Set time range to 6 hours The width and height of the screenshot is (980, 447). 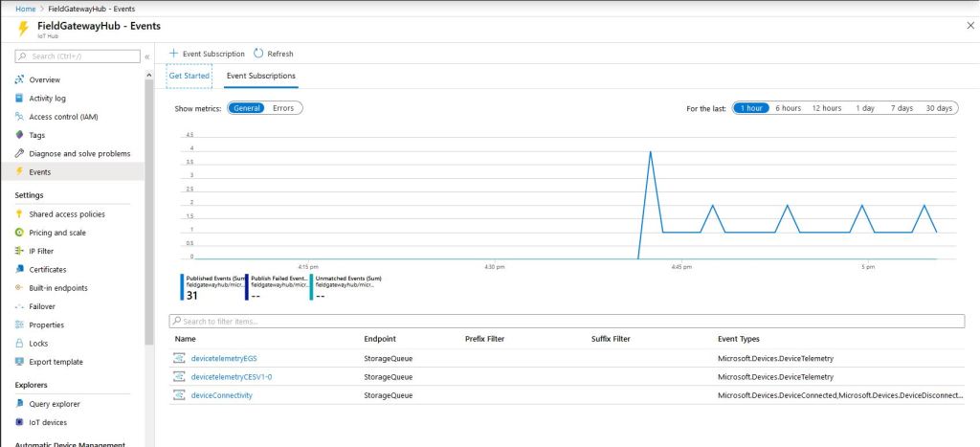(788, 108)
